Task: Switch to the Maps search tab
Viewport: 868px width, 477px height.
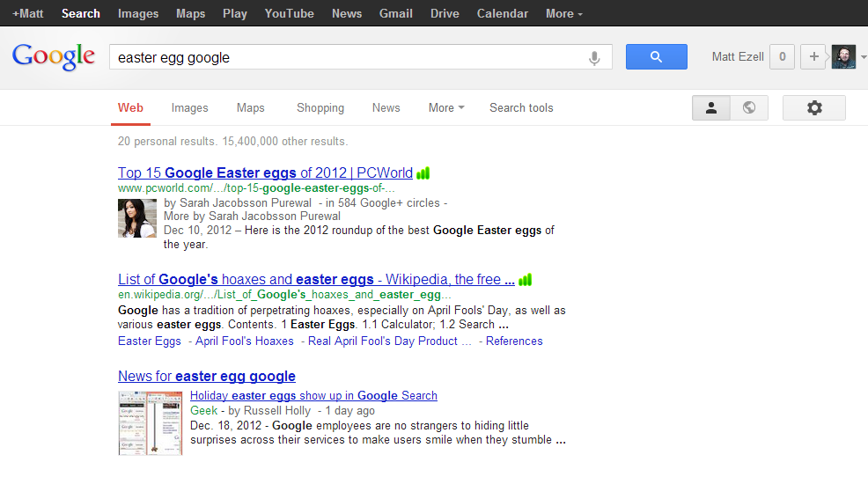Action: click(251, 108)
